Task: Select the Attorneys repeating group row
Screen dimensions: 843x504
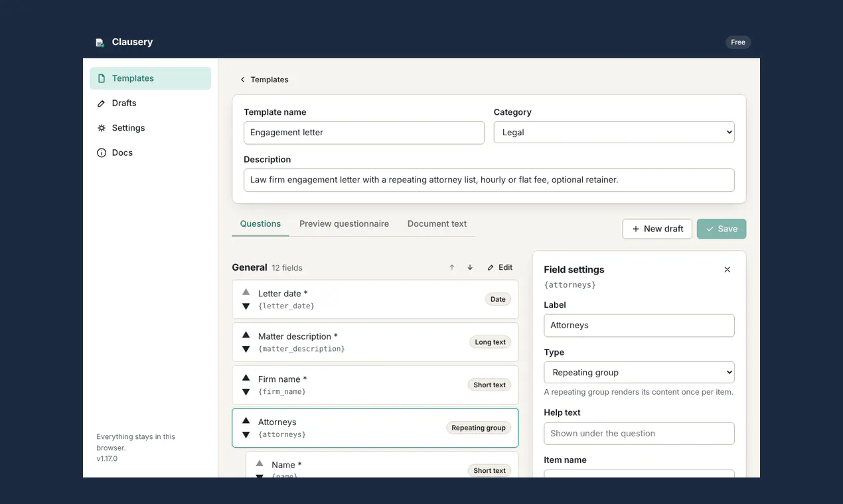Action: tap(375, 428)
